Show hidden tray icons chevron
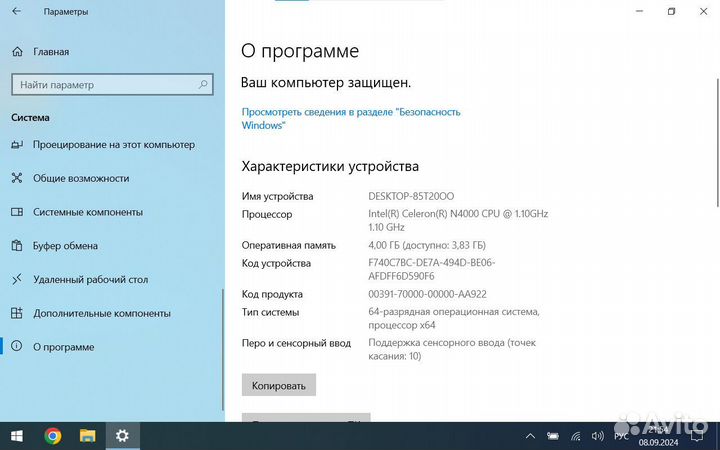 [x=530, y=436]
